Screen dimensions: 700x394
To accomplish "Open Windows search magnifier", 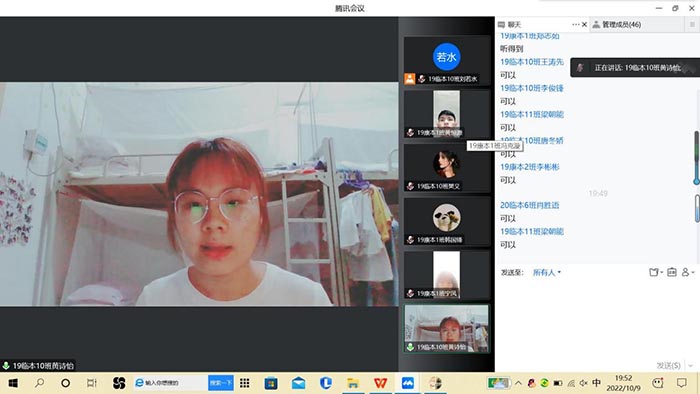I will [x=39, y=383].
